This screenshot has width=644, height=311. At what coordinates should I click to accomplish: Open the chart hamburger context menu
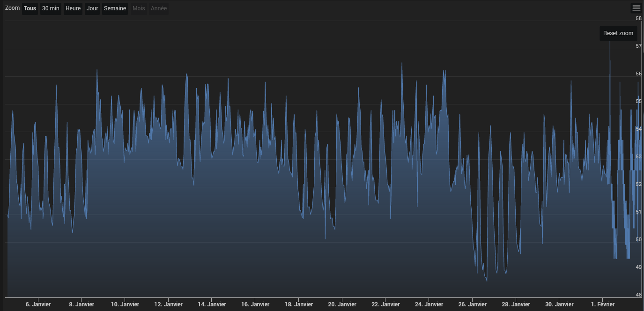636,8
